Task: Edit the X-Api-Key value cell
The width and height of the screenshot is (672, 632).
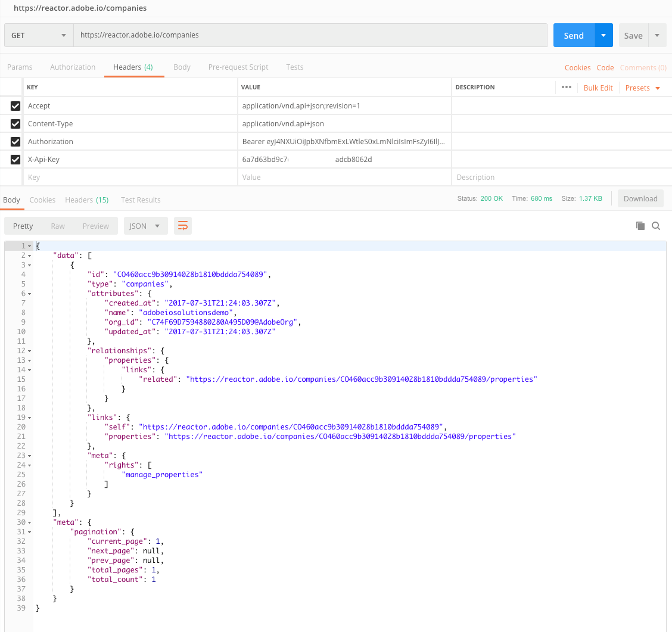Action: point(344,160)
